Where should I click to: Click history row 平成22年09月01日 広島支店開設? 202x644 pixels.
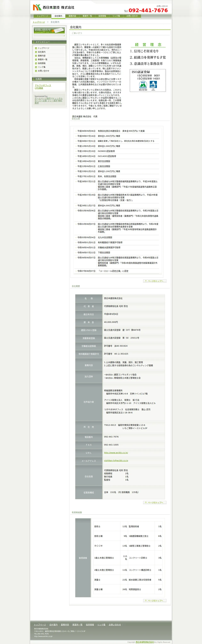117,166
